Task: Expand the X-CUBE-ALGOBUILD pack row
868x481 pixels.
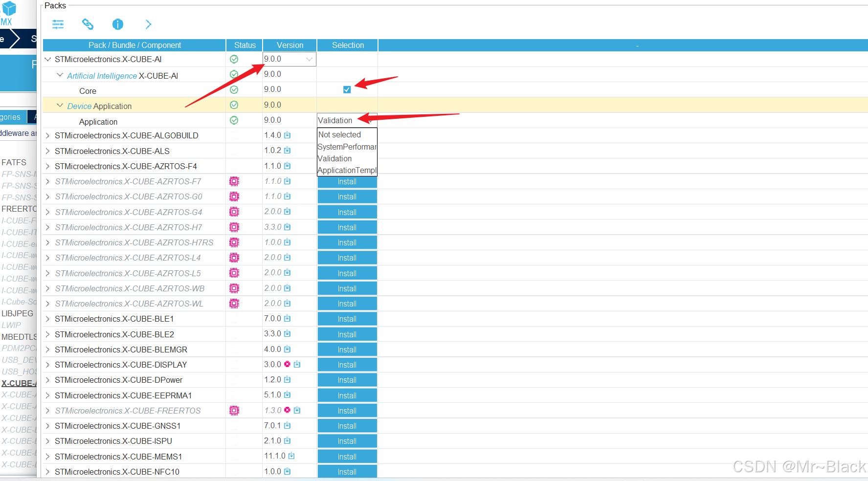Action: pos(48,135)
